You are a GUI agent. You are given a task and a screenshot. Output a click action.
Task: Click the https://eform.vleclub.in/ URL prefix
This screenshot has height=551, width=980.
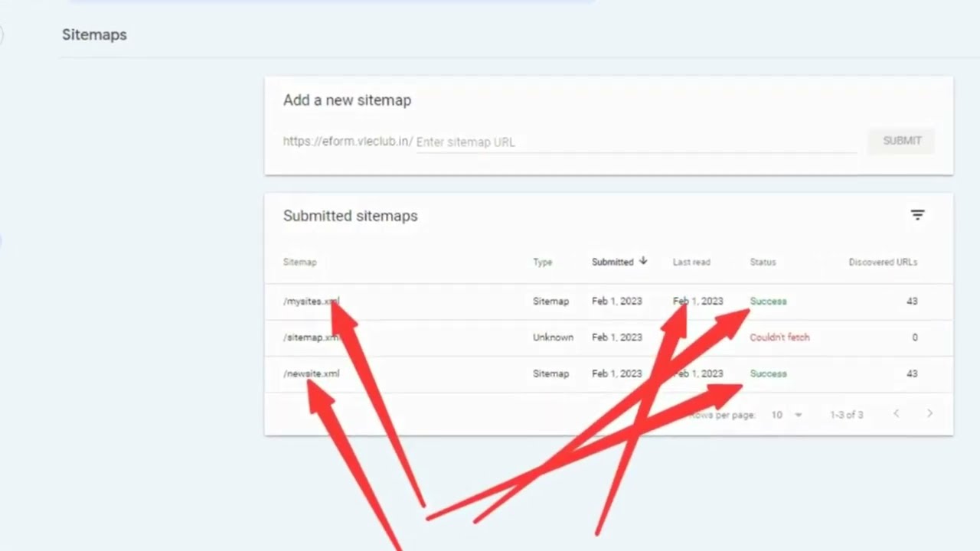point(348,142)
